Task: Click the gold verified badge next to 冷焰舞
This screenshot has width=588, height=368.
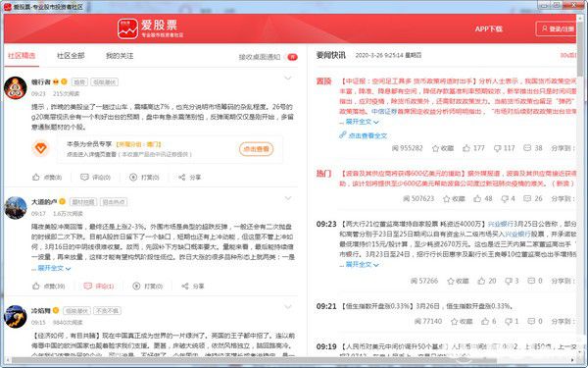Action: [56, 310]
